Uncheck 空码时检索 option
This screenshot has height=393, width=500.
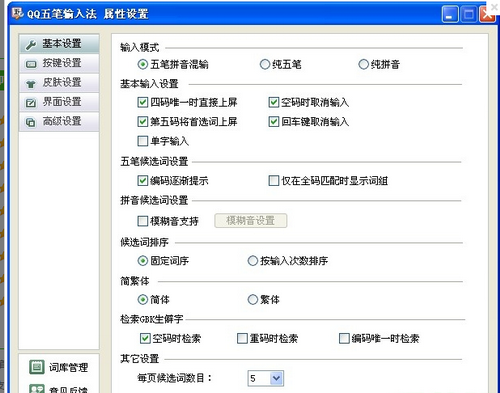[145, 339]
